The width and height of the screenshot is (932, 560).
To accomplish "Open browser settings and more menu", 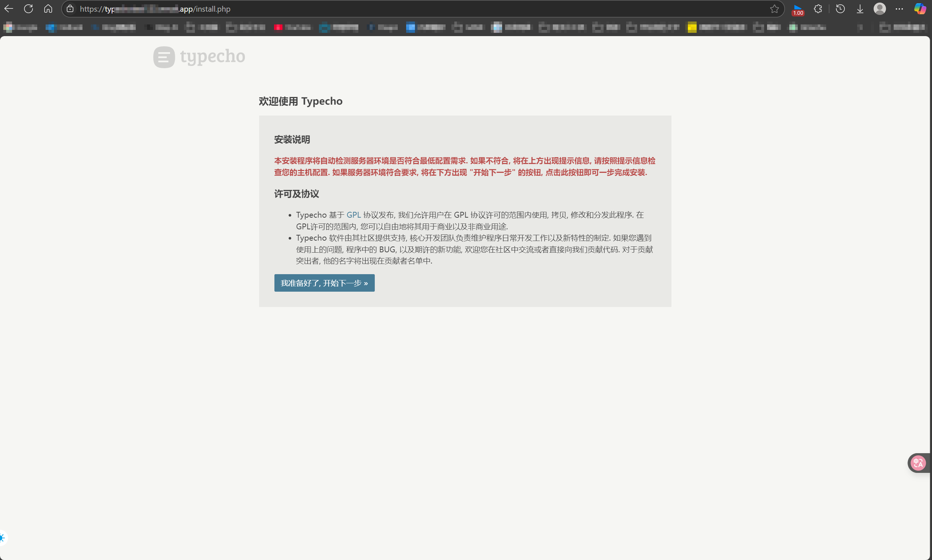I will (899, 9).
